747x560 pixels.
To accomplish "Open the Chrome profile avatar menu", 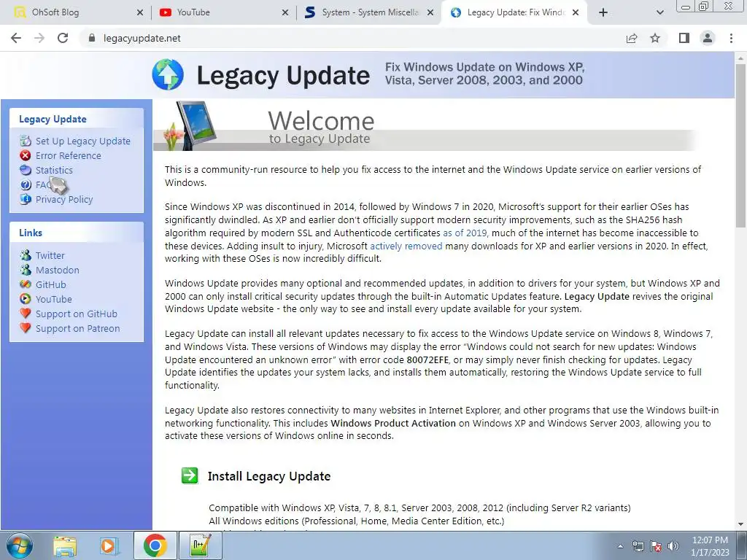I will (708, 38).
